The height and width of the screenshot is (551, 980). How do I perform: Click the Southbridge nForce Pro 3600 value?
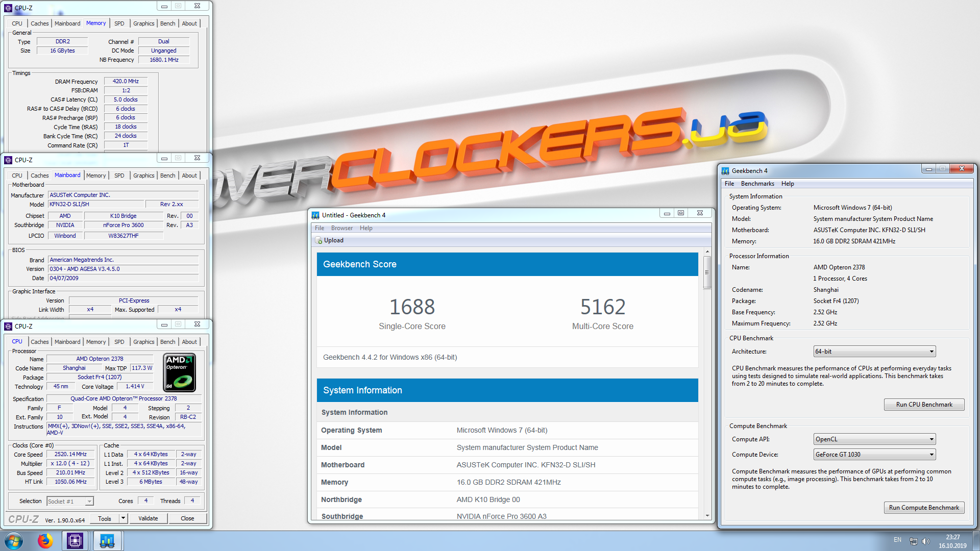coord(124,225)
